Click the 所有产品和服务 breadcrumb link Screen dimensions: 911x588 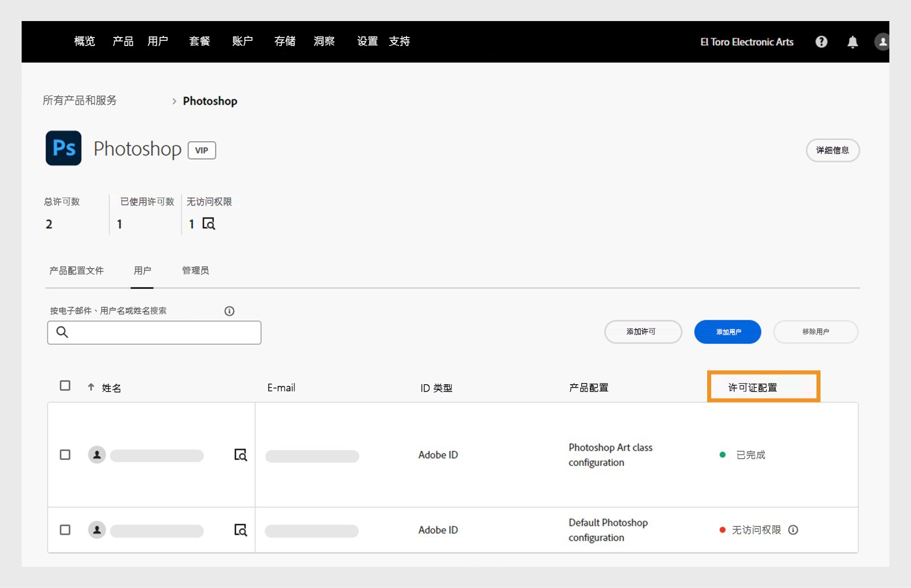[80, 100]
